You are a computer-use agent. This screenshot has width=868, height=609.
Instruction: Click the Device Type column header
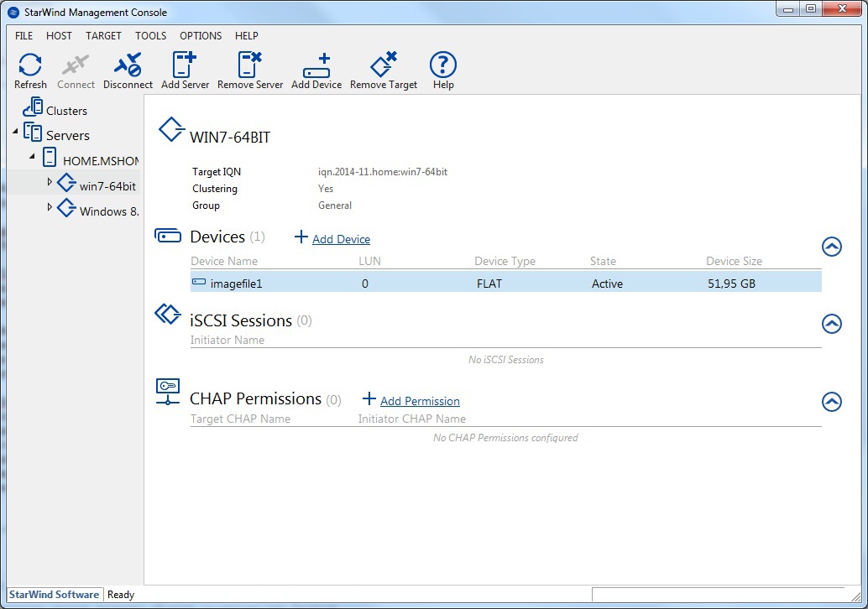[505, 261]
